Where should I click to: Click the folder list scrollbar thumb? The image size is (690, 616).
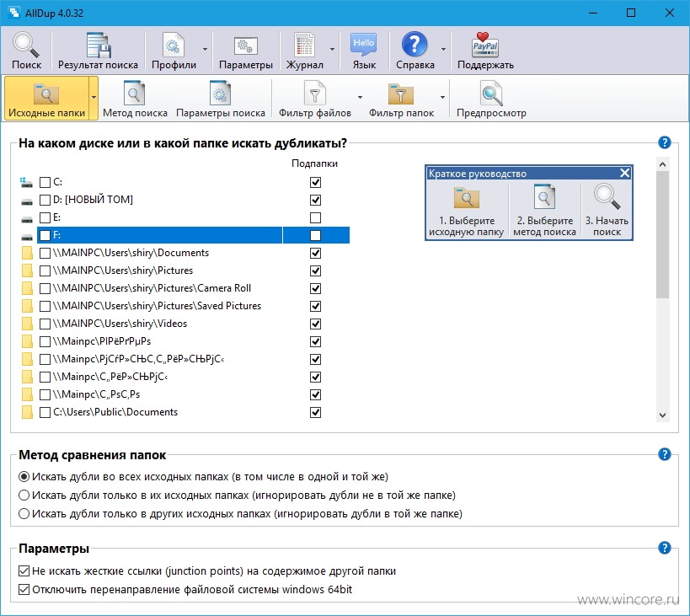click(x=662, y=234)
